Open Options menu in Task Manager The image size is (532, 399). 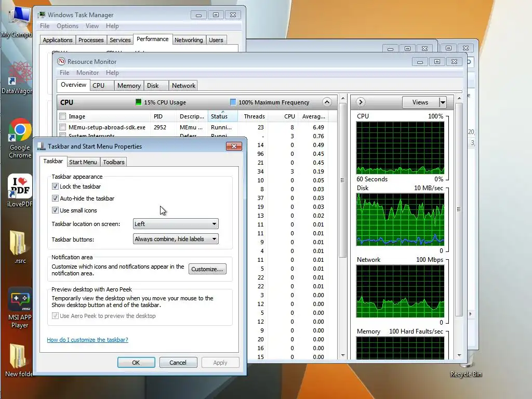click(x=68, y=26)
